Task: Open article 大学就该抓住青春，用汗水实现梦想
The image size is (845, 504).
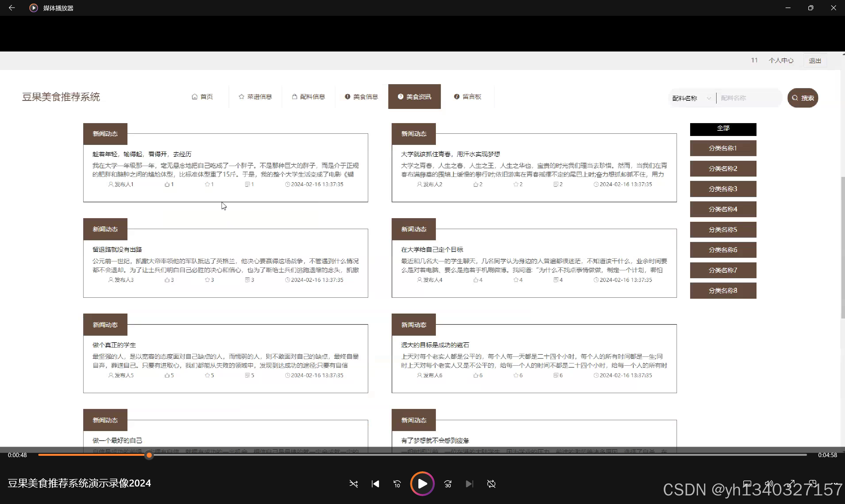Action: point(450,154)
